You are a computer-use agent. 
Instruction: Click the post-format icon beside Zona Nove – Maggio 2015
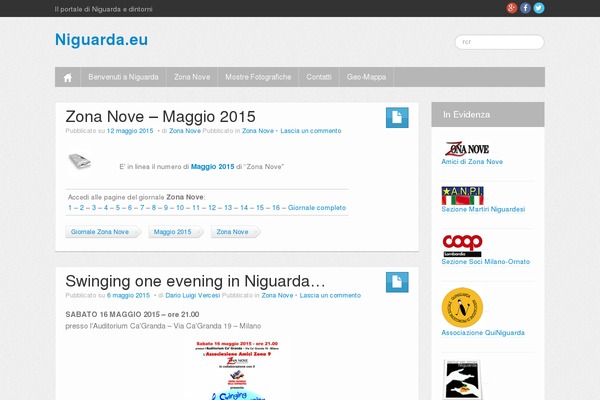point(397,117)
